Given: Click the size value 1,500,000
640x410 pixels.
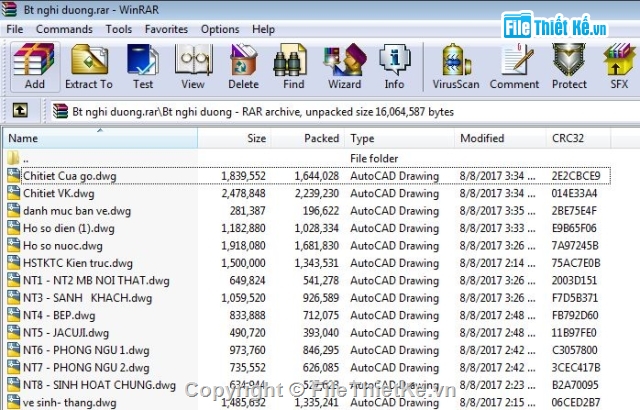Looking at the screenshot, I should tap(243, 263).
